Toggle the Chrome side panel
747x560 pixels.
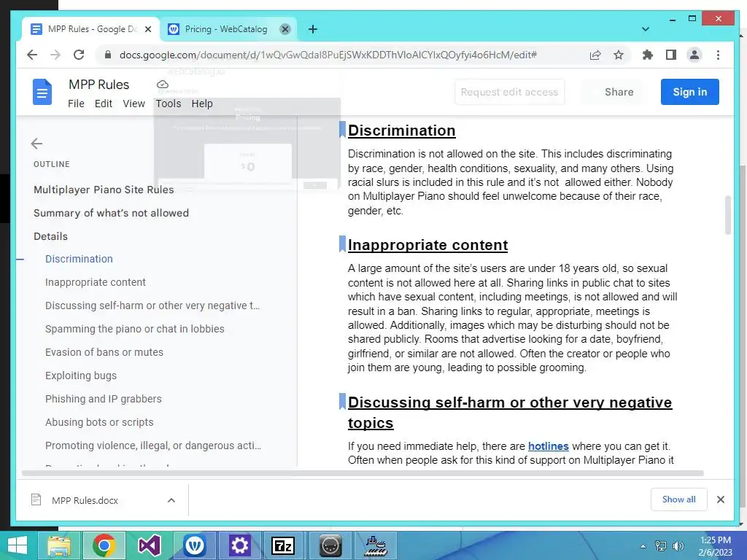click(x=671, y=55)
